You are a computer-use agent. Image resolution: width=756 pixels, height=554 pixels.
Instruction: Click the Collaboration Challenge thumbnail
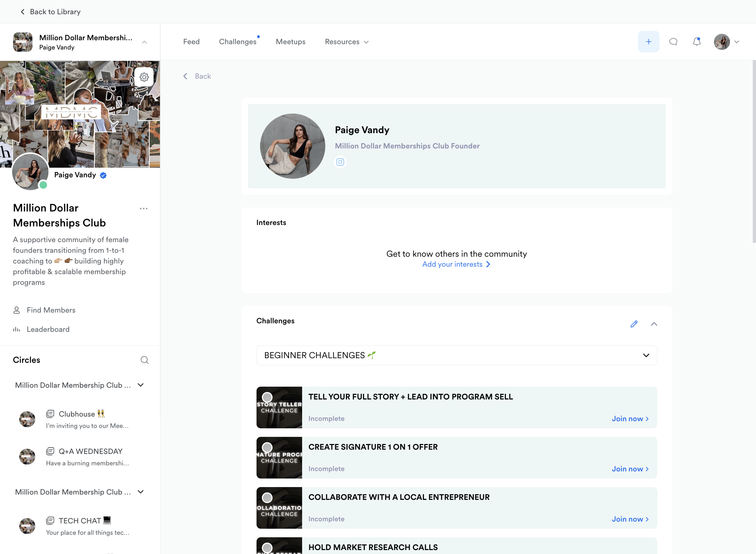point(279,508)
